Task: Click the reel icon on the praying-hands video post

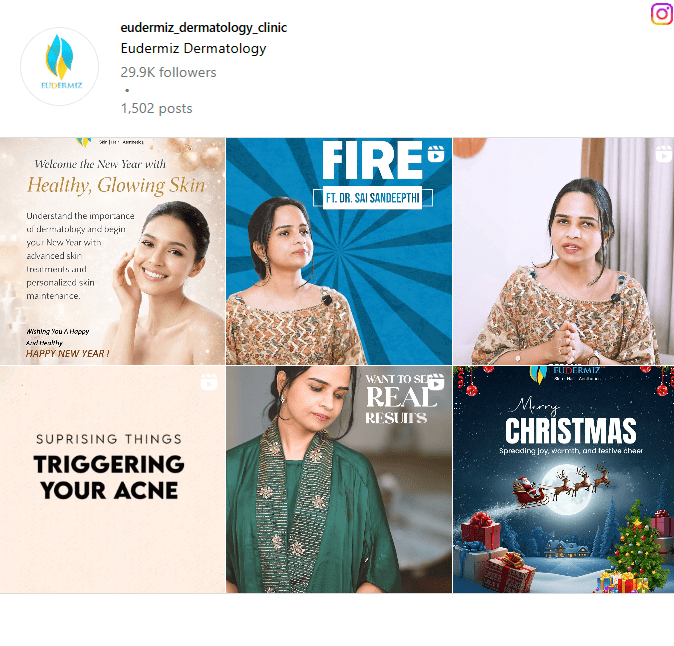Action: pyautogui.click(x=663, y=154)
